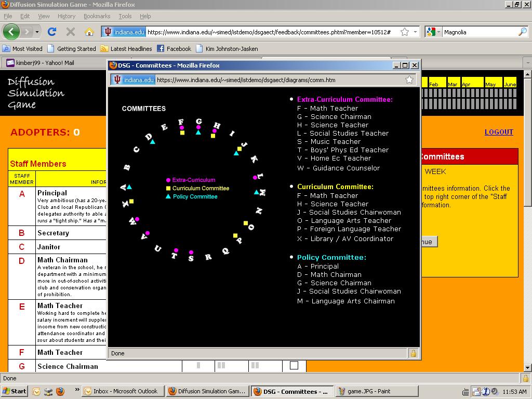Open the Bookmarks menu
This screenshot has width=532, height=399.
tap(97, 16)
